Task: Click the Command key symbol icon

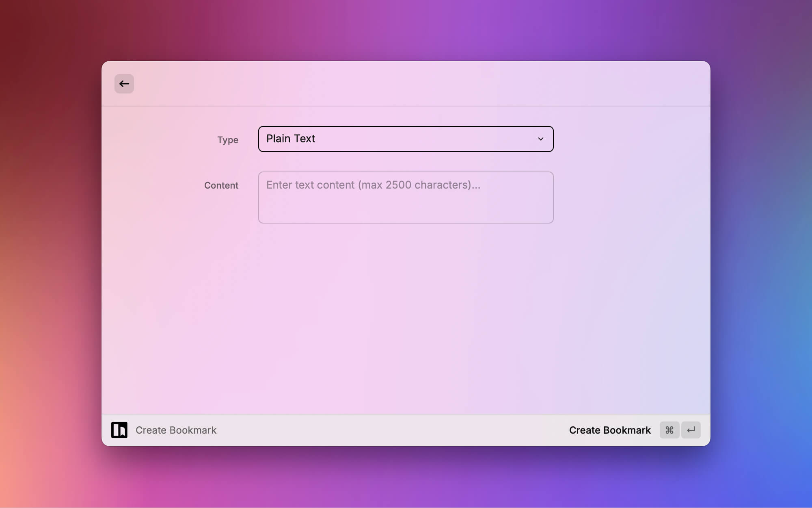Action: tap(669, 430)
